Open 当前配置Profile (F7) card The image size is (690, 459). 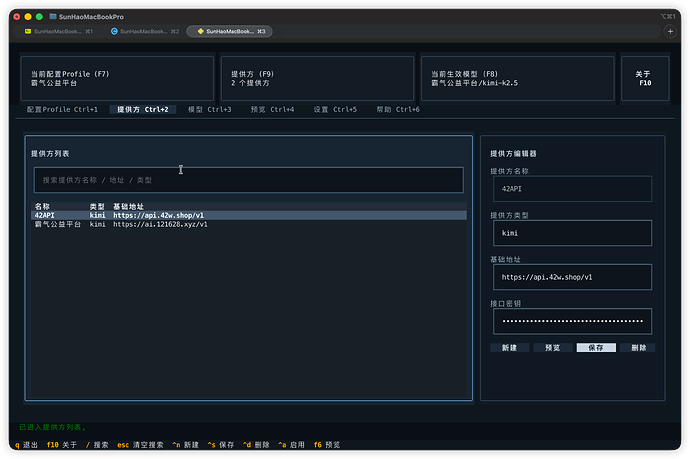point(117,78)
